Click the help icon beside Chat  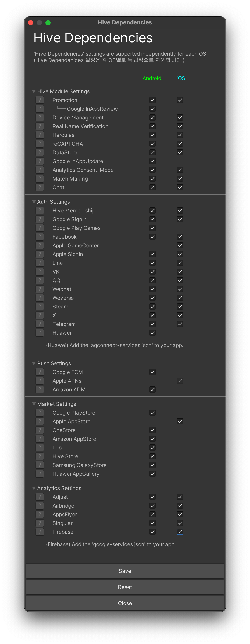tap(40, 187)
